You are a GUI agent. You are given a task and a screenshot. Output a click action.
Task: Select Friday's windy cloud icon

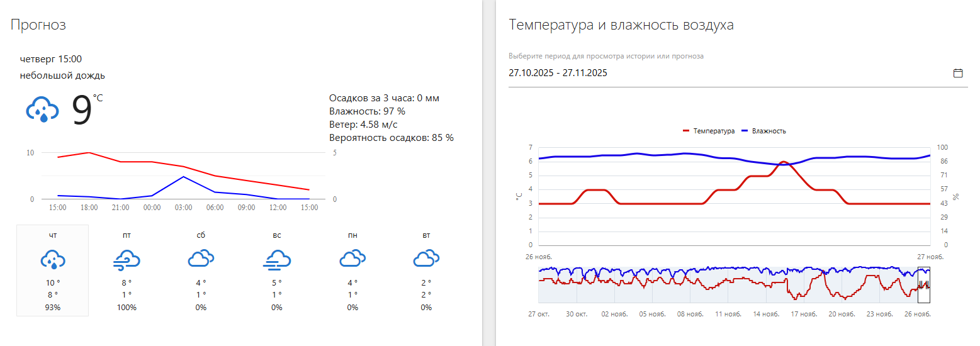coord(127,259)
